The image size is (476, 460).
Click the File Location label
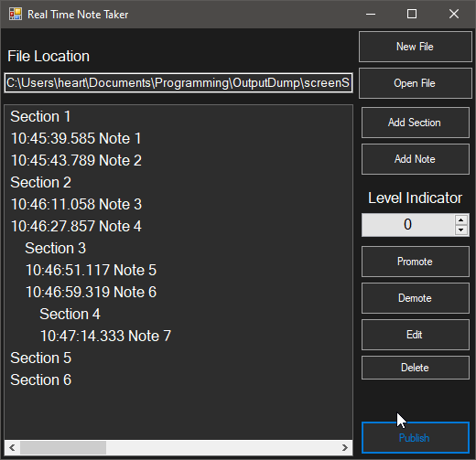pos(49,56)
